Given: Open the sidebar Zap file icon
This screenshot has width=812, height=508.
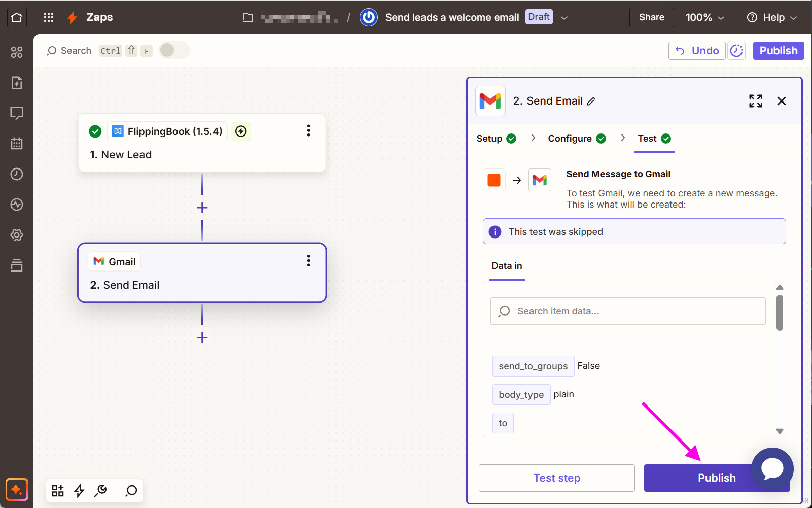Looking at the screenshot, I should (x=17, y=83).
